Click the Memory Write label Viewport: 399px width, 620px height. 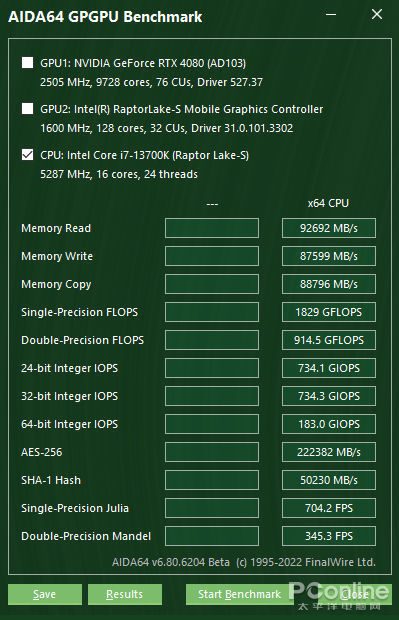57,256
